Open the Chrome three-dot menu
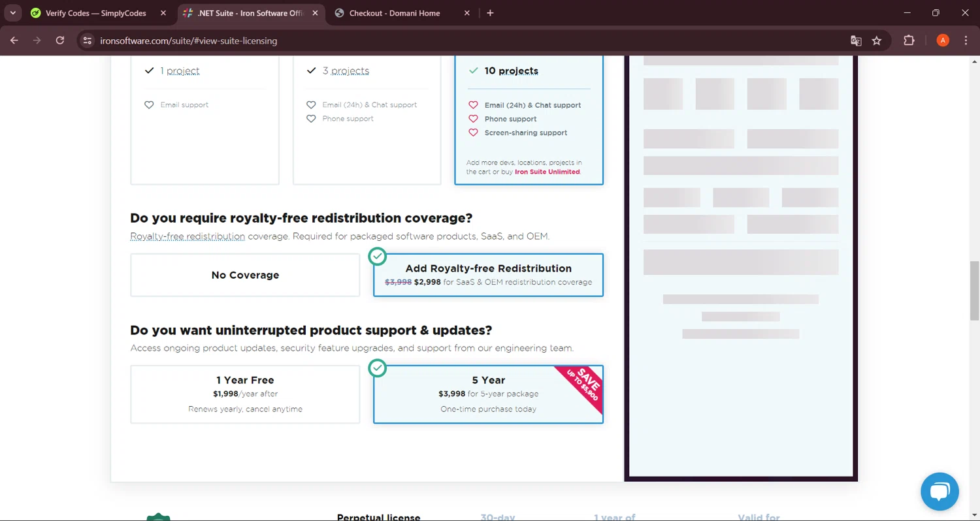The width and height of the screenshot is (980, 521). [966, 40]
